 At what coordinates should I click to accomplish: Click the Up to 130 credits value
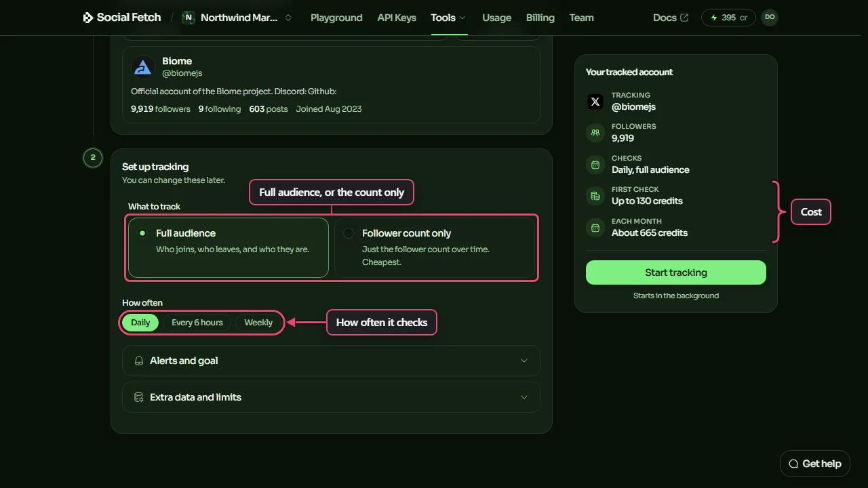pos(647,201)
